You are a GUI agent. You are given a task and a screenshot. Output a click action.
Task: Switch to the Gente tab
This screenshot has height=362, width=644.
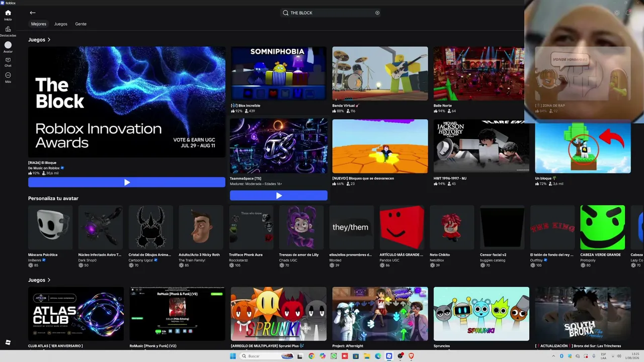pos(81,24)
